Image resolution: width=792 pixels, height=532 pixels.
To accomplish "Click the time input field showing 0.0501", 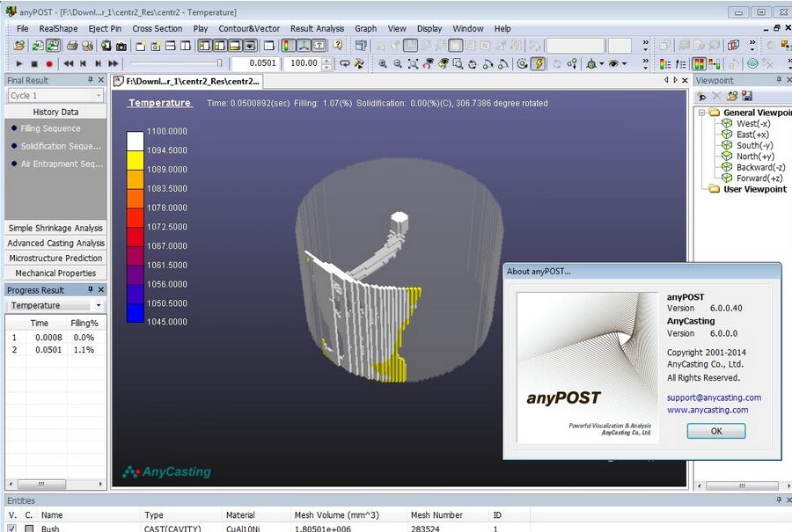I will (x=255, y=63).
